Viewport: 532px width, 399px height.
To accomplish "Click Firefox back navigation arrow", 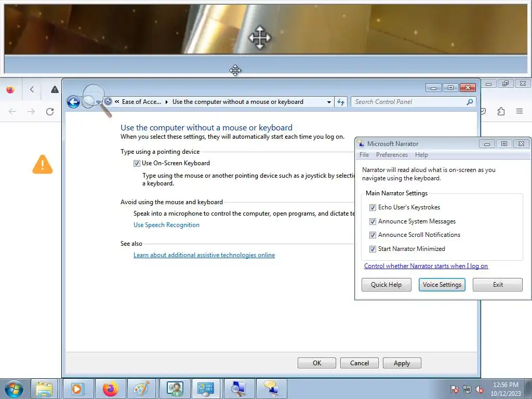I will pos(12,111).
